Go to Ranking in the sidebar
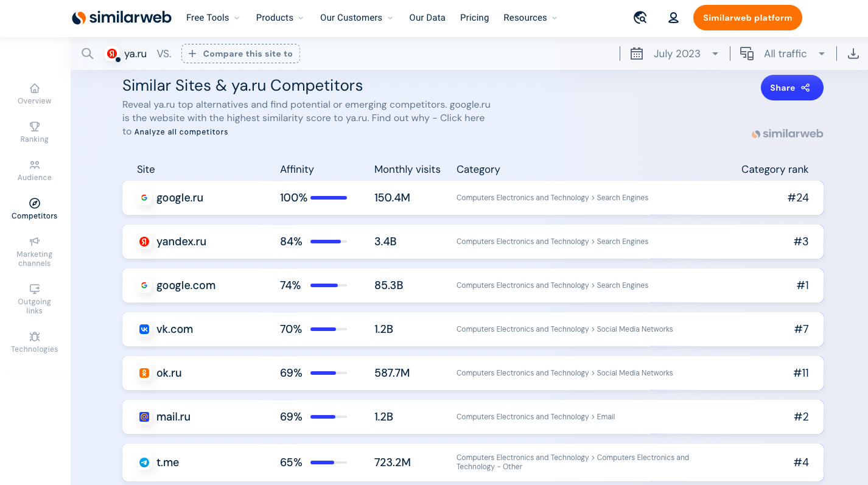This screenshot has height=485, width=868. [35, 133]
